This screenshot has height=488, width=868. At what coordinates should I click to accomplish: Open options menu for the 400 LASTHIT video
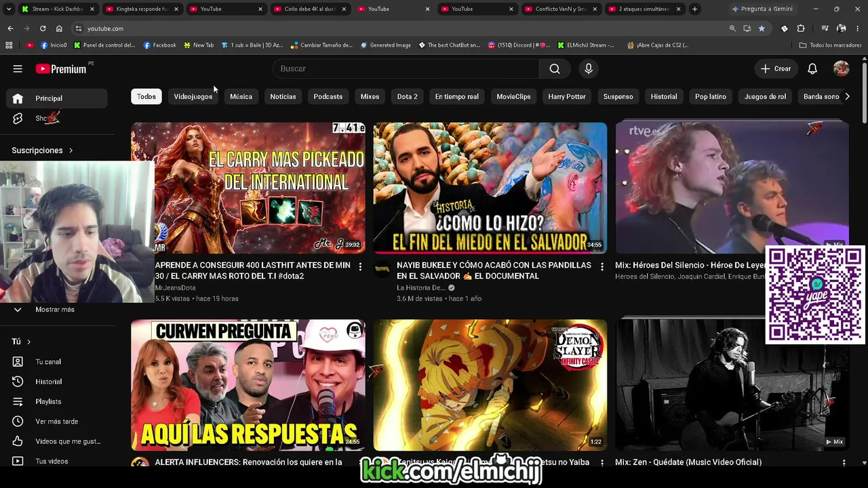point(360,266)
